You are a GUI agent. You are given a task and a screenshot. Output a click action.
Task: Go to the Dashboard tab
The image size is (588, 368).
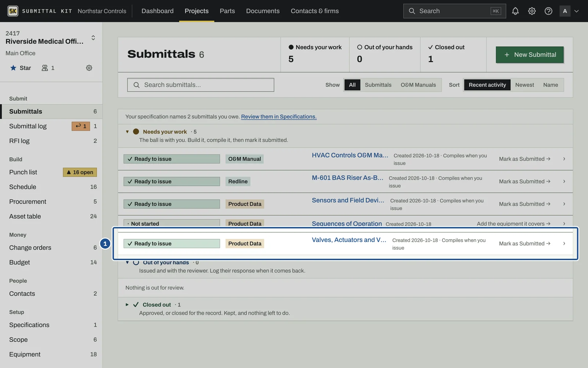click(157, 11)
